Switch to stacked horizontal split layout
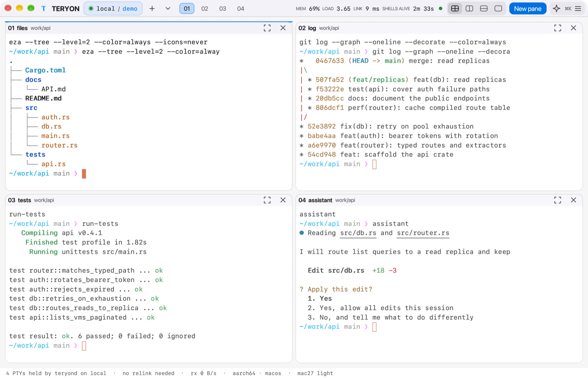This screenshot has width=588, height=378. 484,9
